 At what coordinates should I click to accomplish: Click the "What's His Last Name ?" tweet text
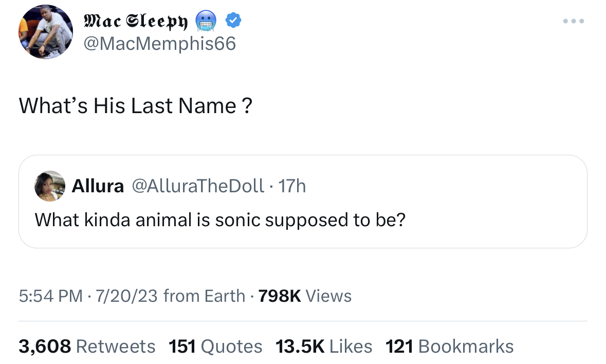tap(136, 106)
